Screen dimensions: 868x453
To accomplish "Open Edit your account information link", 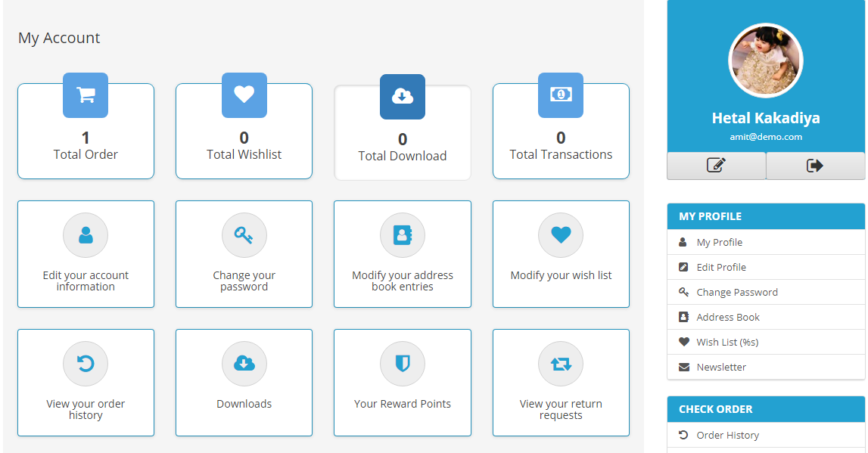I will point(86,281).
